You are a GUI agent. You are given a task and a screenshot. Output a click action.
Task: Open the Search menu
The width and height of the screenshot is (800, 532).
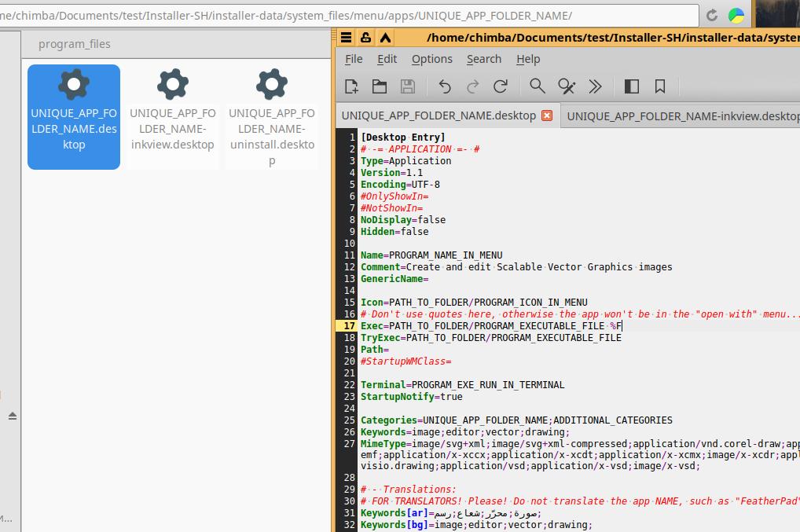(483, 59)
